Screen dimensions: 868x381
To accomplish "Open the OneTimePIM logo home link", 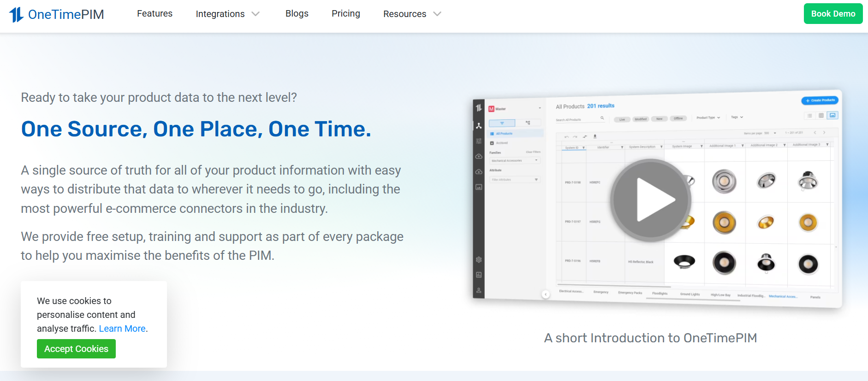I will pos(57,14).
